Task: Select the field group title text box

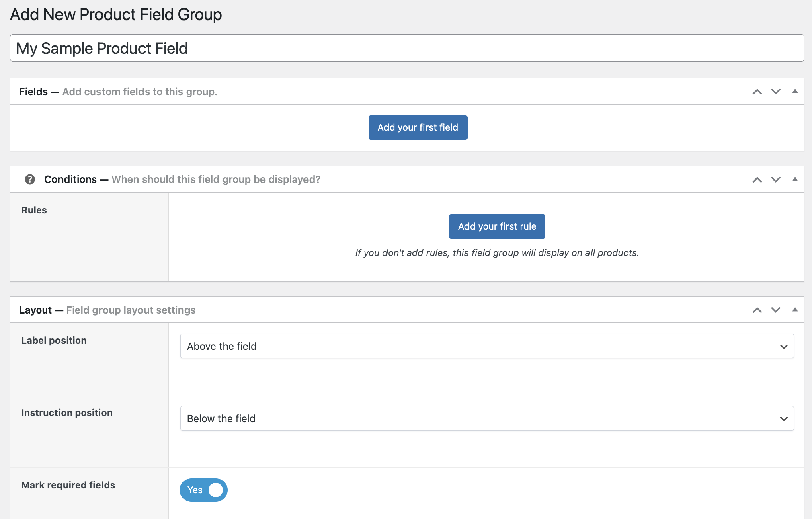Action: 406,48
